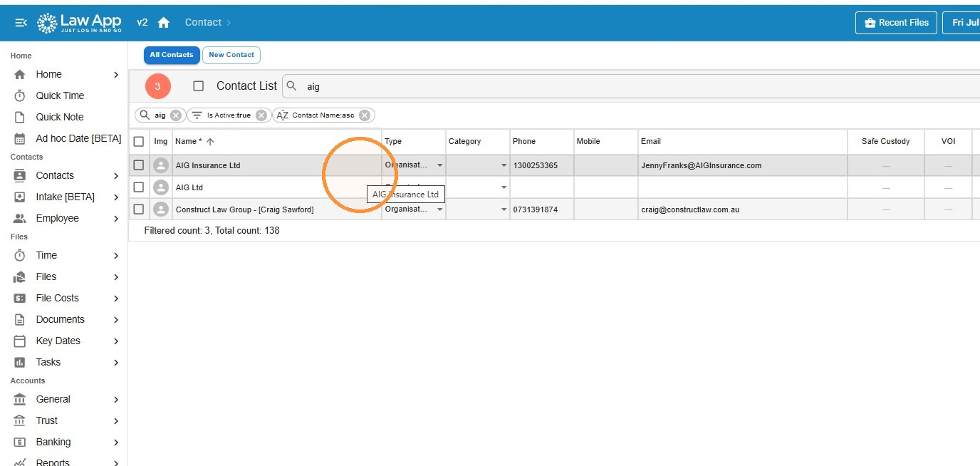Click Construct Law Group - [Craig Sawford]
This screenshot has width=980, height=466.
click(245, 209)
